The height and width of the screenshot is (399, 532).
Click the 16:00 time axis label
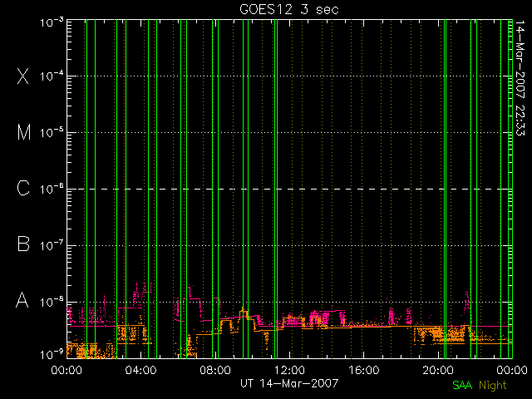pos(364,370)
